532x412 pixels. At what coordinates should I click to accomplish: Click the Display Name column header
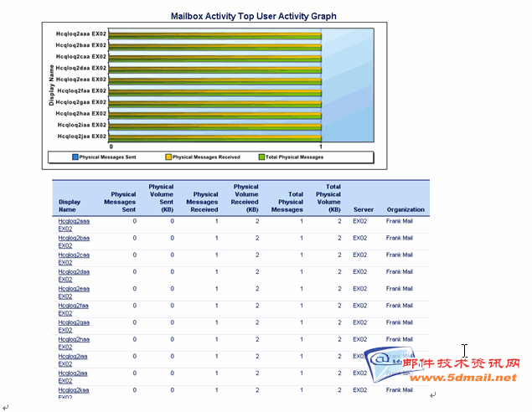[x=70, y=205]
